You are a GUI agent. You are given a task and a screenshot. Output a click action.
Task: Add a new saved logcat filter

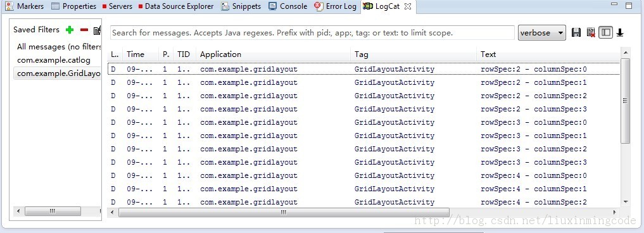tap(70, 30)
